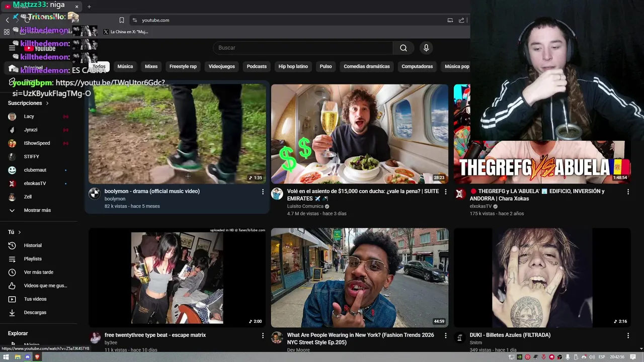Image resolution: width=644 pixels, height=362 pixels.
Task: Open DUKI Billetes Azules thumbnail
Action: pyautogui.click(x=542, y=278)
